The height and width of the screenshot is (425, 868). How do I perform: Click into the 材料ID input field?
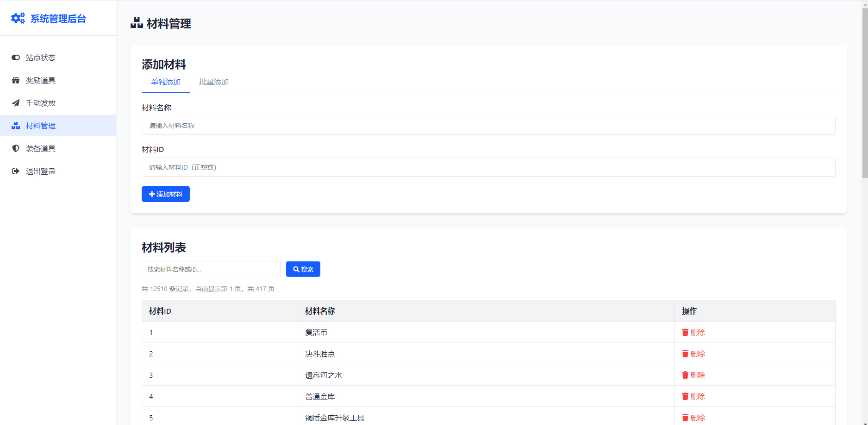pyautogui.click(x=488, y=167)
